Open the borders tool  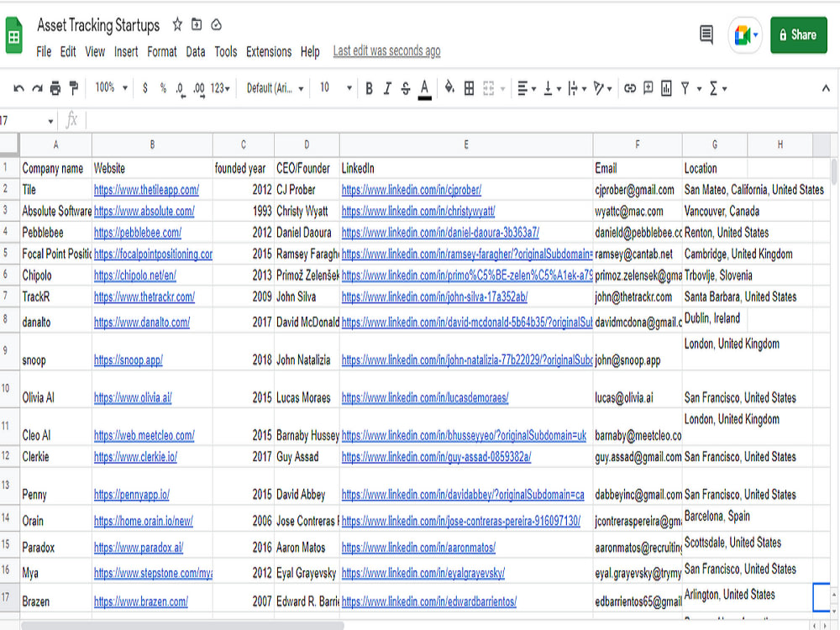(469, 88)
